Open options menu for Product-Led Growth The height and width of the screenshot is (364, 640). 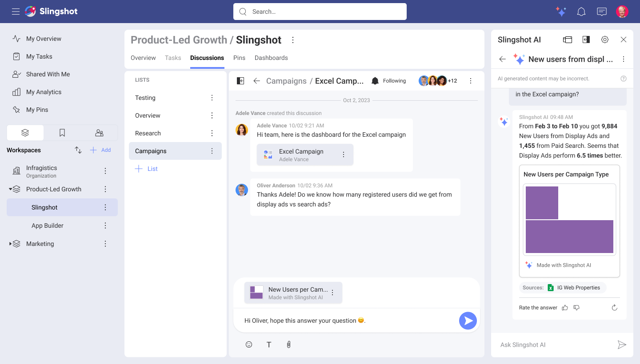click(105, 189)
